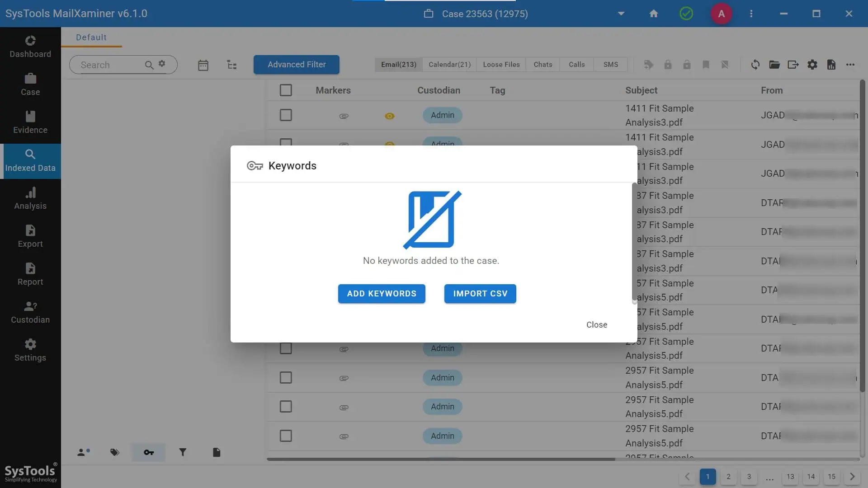Click the tag apply toolbar icon
Screen dimensions: 868x488
click(x=649, y=65)
